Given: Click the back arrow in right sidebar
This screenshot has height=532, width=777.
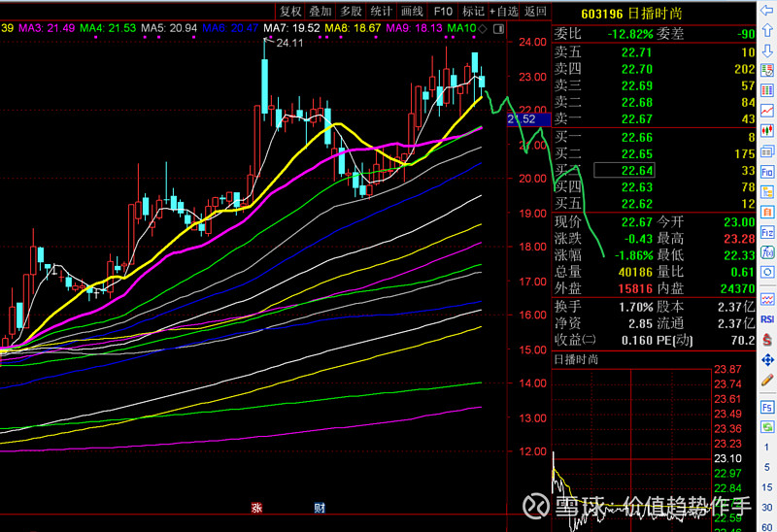Looking at the screenshot, I should click(767, 9).
